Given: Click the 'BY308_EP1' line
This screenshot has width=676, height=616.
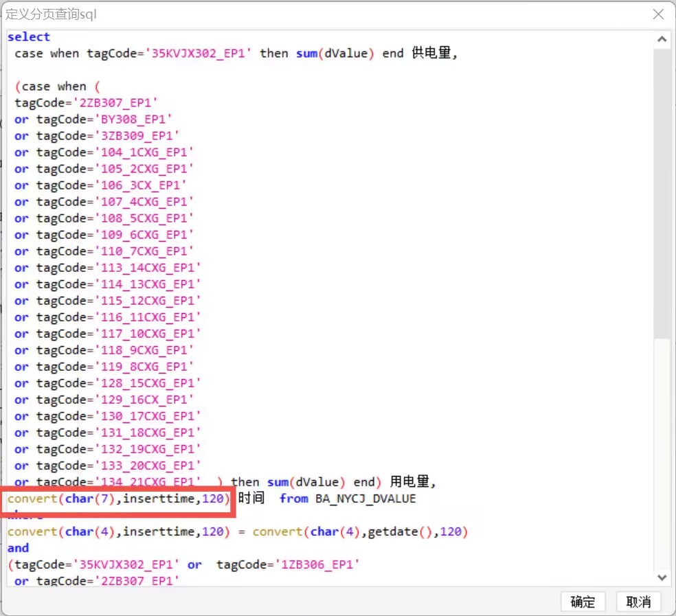Looking at the screenshot, I should [x=93, y=119].
